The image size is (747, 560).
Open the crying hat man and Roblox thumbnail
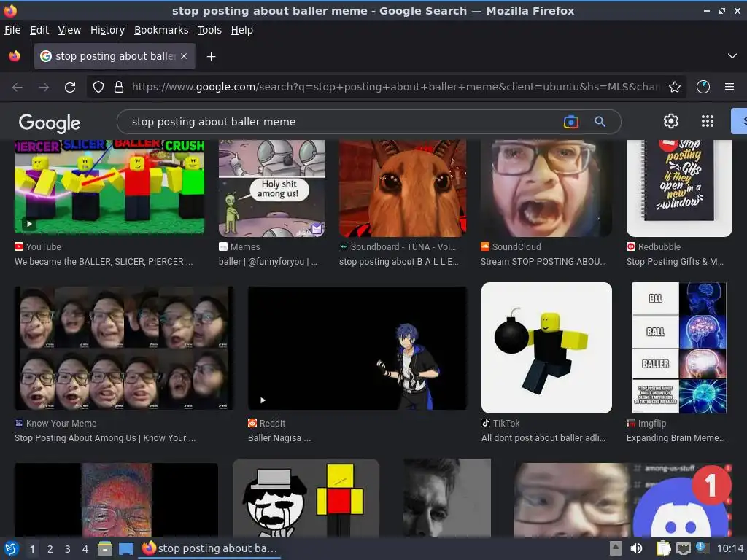pos(306,498)
